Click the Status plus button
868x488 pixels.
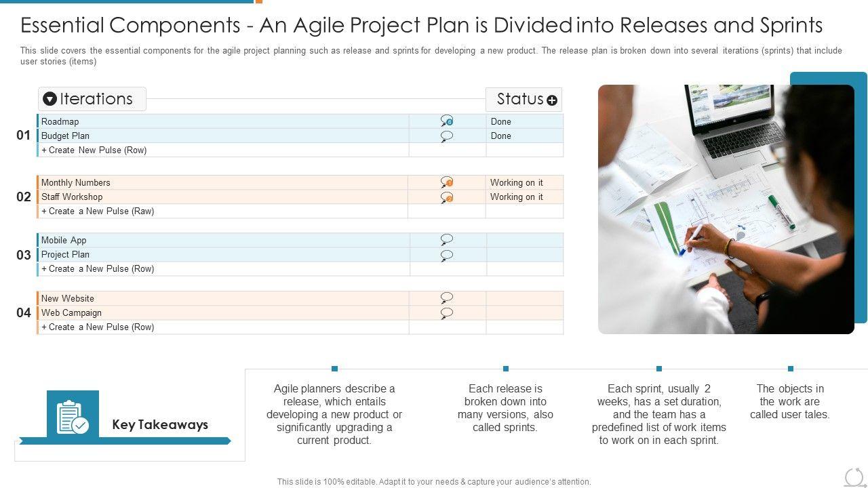[552, 100]
